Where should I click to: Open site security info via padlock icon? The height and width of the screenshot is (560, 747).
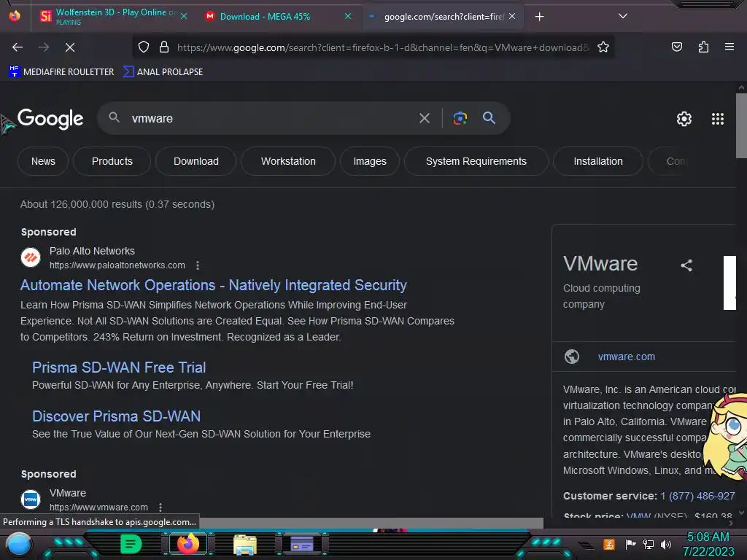tap(164, 47)
